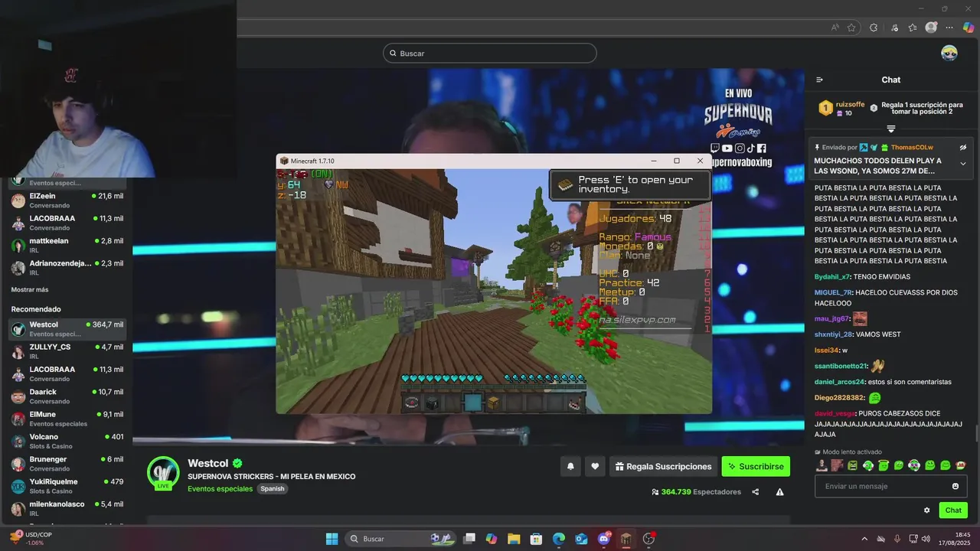Open Copilot sidebar icon in Edge
This screenshot has width=980, height=551.
click(969, 28)
